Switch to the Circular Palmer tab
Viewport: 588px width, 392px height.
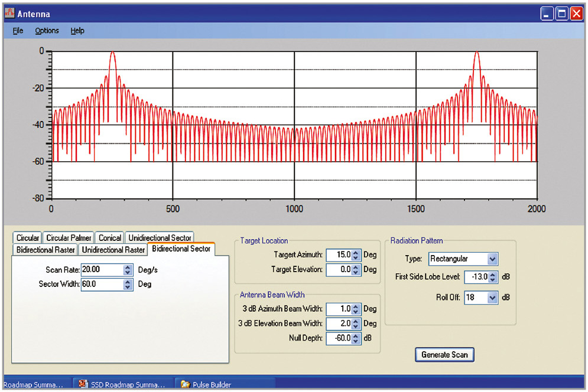point(69,238)
